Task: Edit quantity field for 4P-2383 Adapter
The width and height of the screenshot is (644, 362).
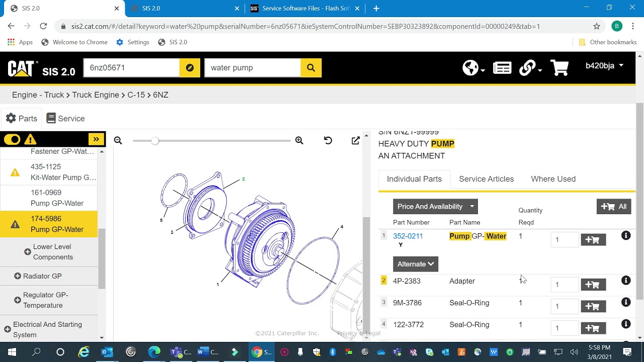Action: click(x=564, y=285)
